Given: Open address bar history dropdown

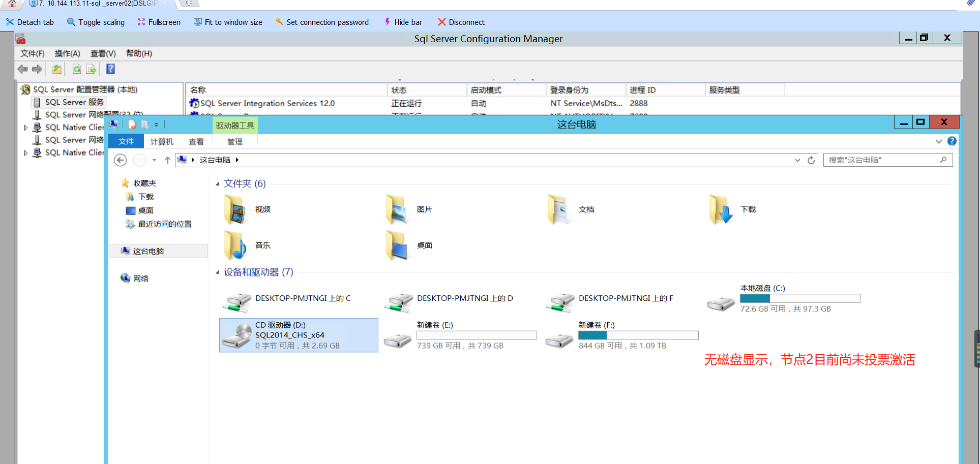Looking at the screenshot, I should [x=797, y=160].
